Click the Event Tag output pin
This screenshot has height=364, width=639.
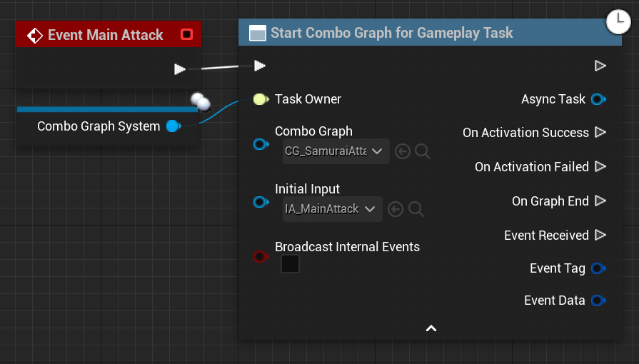click(x=598, y=268)
